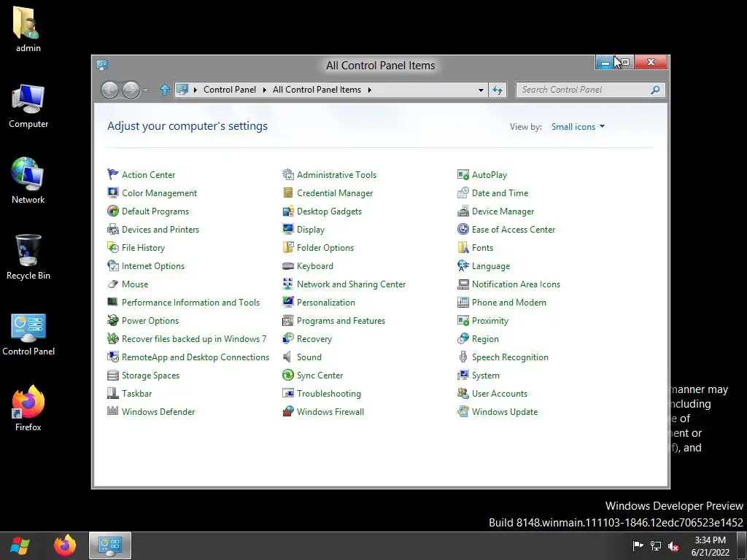This screenshot has width=747, height=560.
Task: Open the View by Small icons dropdown
Action: 578,127
